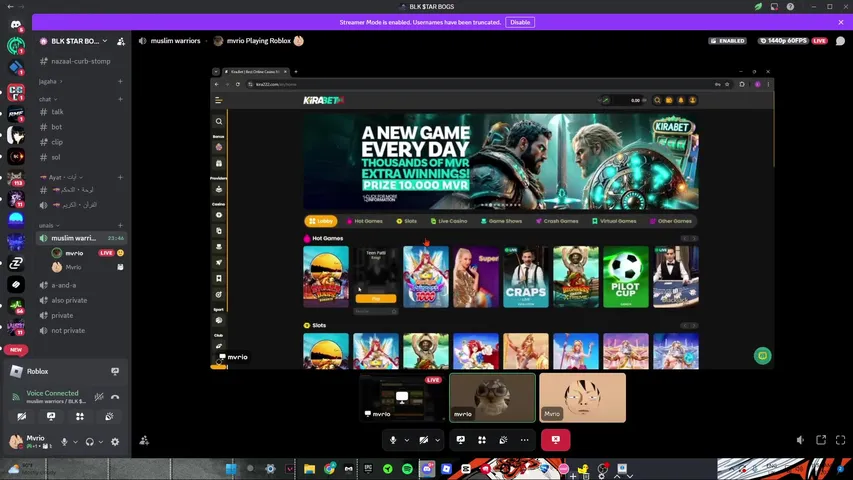Select mvrio LIVE user in voice list
853x480 pixels.
[x=88, y=253]
